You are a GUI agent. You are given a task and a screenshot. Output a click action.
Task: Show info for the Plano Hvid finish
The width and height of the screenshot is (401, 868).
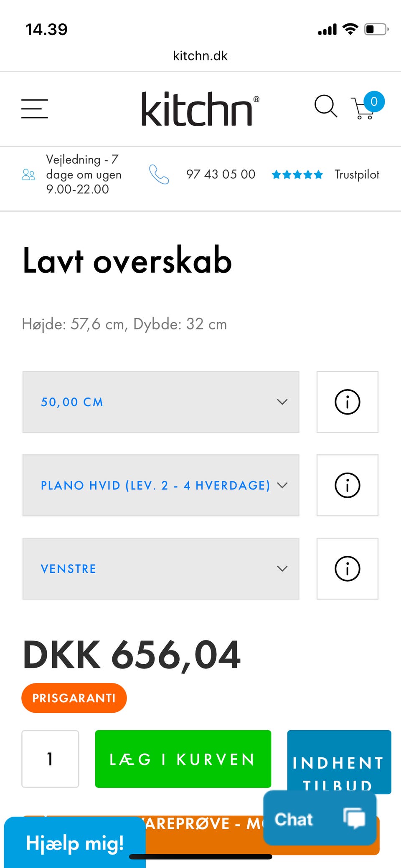(347, 485)
